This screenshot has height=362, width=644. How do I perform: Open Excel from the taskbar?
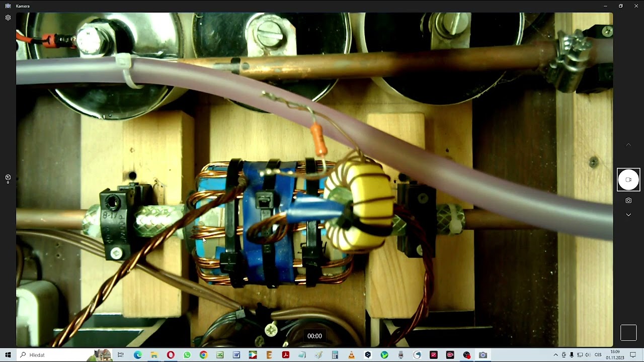[x=220, y=355]
